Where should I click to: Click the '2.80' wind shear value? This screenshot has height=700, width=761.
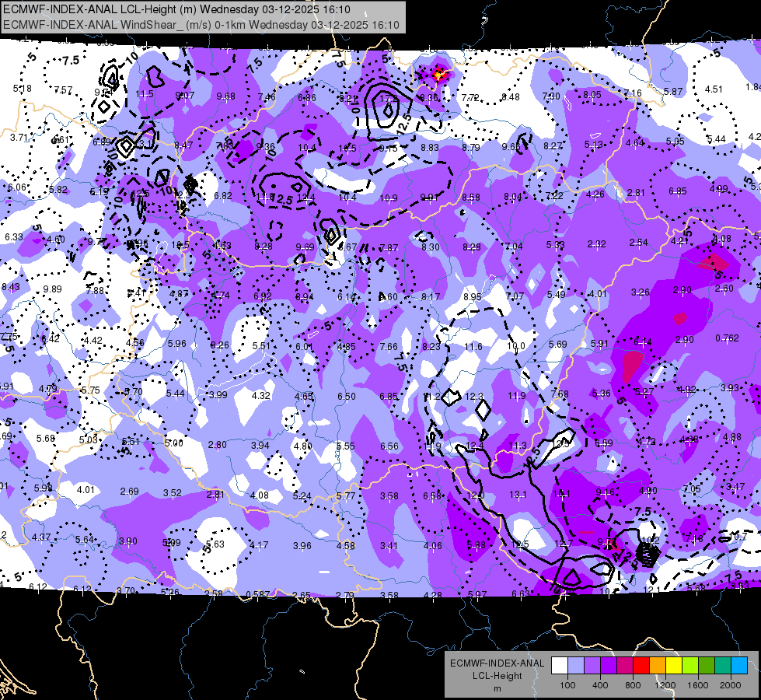217,444
